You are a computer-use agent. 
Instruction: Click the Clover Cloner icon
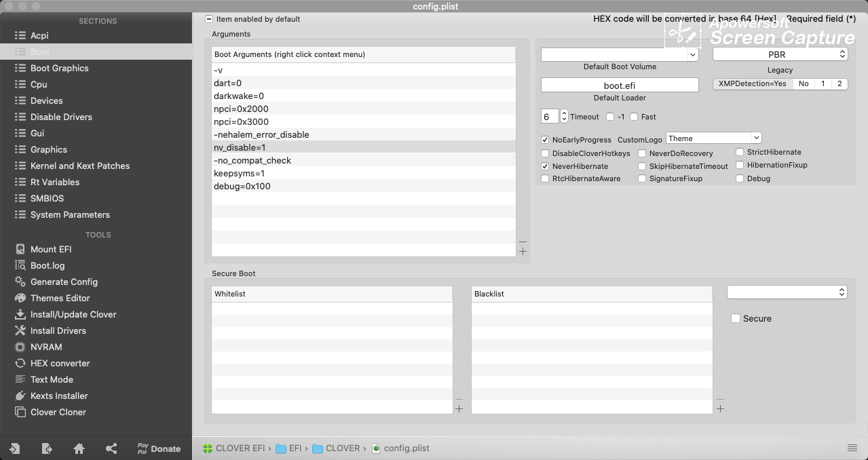(x=20, y=412)
